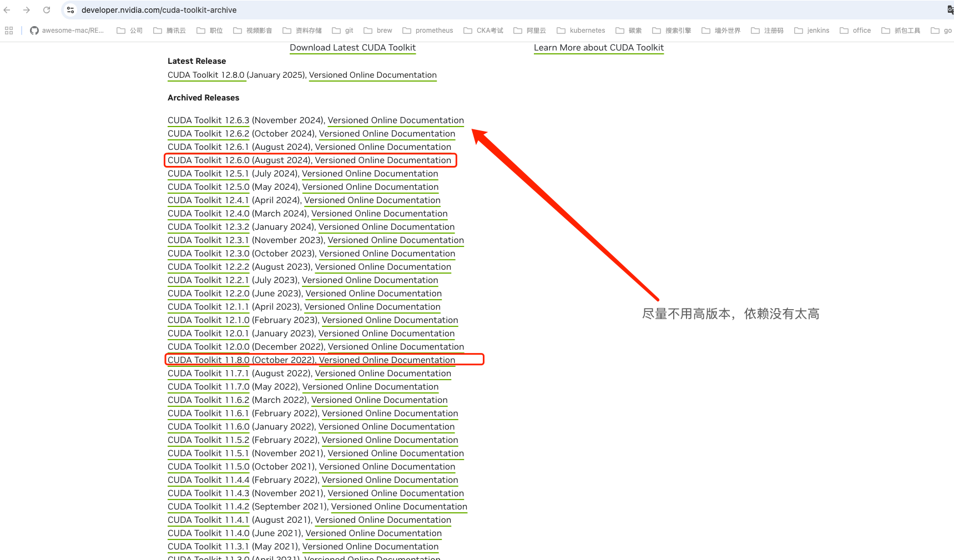The width and height of the screenshot is (954, 560).
Task: Open CUDA Toolkit 11.7.1 link
Action: coord(209,374)
